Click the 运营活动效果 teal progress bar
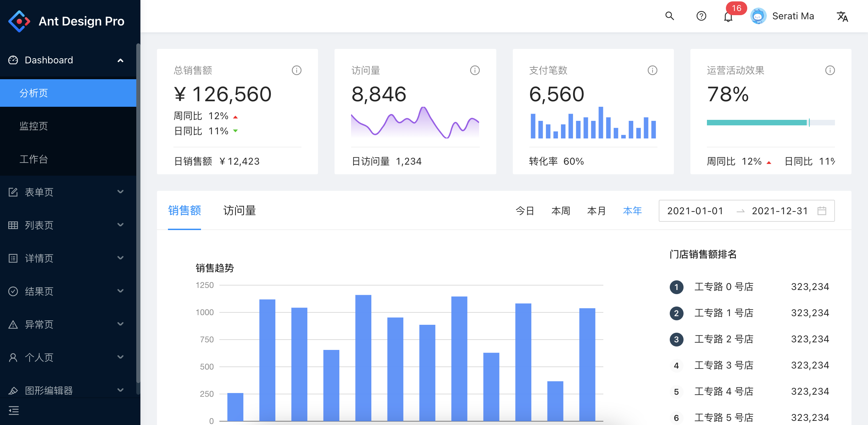 (x=756, y=123)
